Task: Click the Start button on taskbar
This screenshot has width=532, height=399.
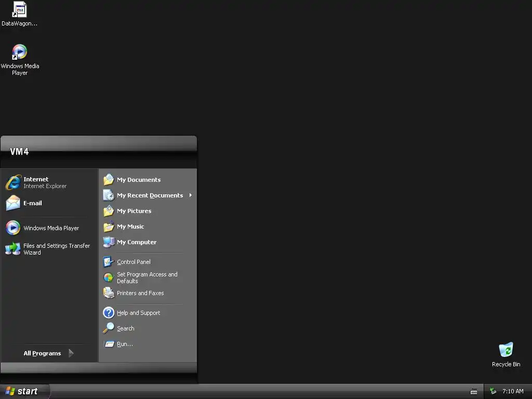Action: pyautogui.click(x=24, y=392)
